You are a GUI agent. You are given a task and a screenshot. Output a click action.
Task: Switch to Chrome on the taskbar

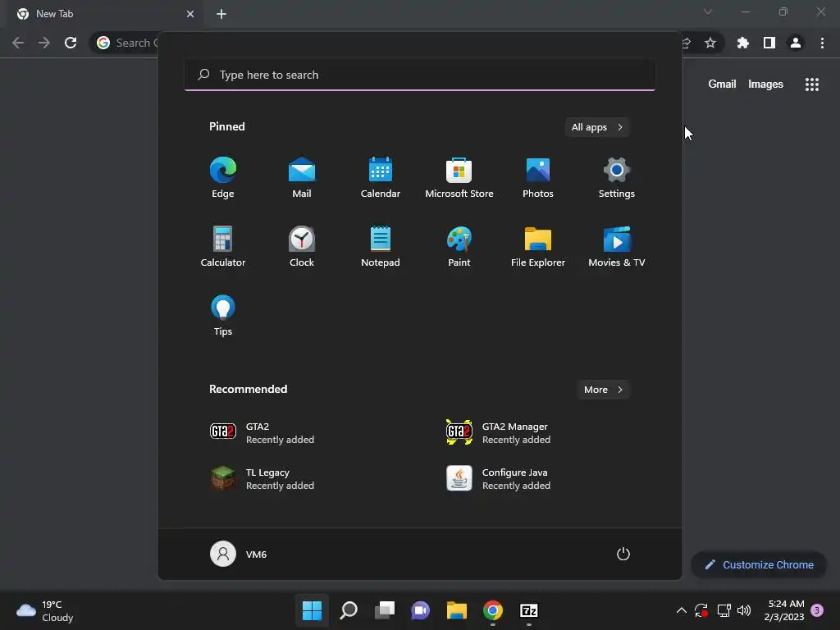[x=493, y=610]
